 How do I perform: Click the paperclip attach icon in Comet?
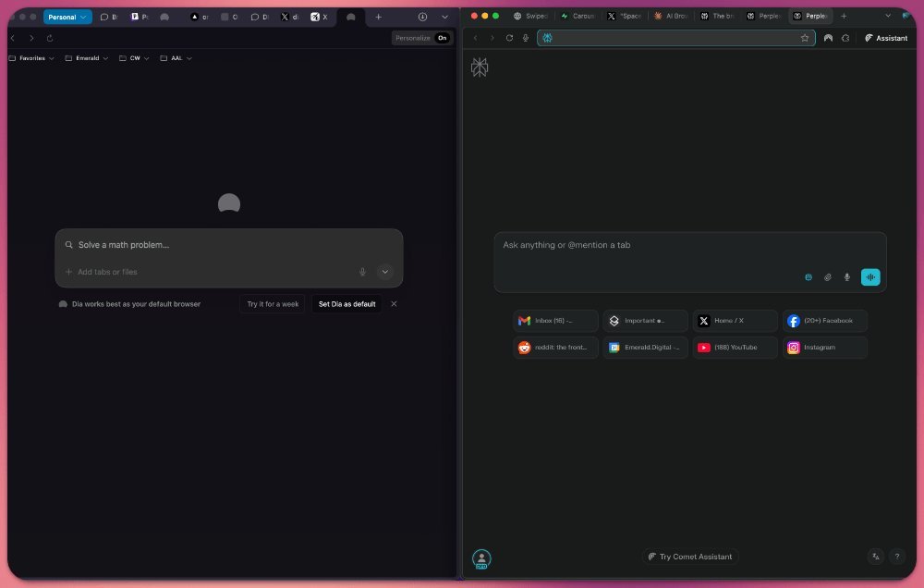coord(828,277)
